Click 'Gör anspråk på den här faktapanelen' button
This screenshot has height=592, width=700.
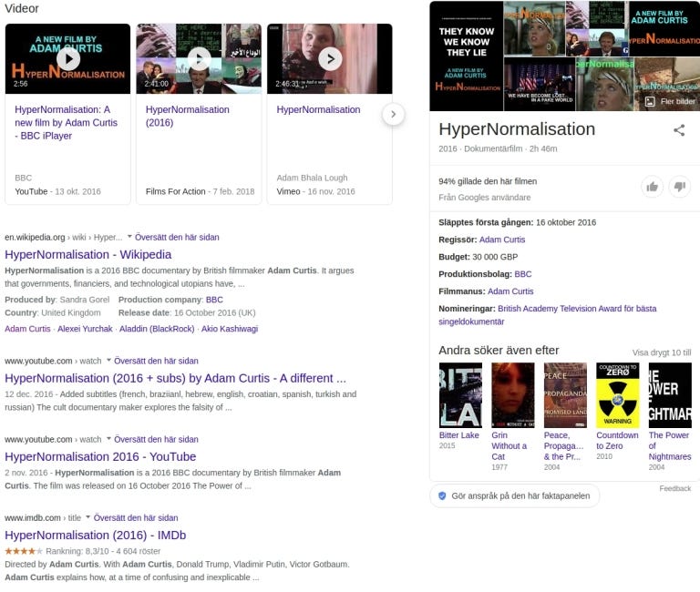[514, 495]
